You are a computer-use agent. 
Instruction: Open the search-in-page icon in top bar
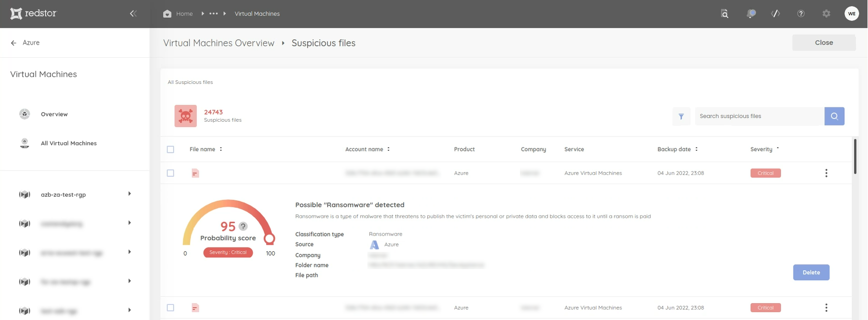coord(724,14)
